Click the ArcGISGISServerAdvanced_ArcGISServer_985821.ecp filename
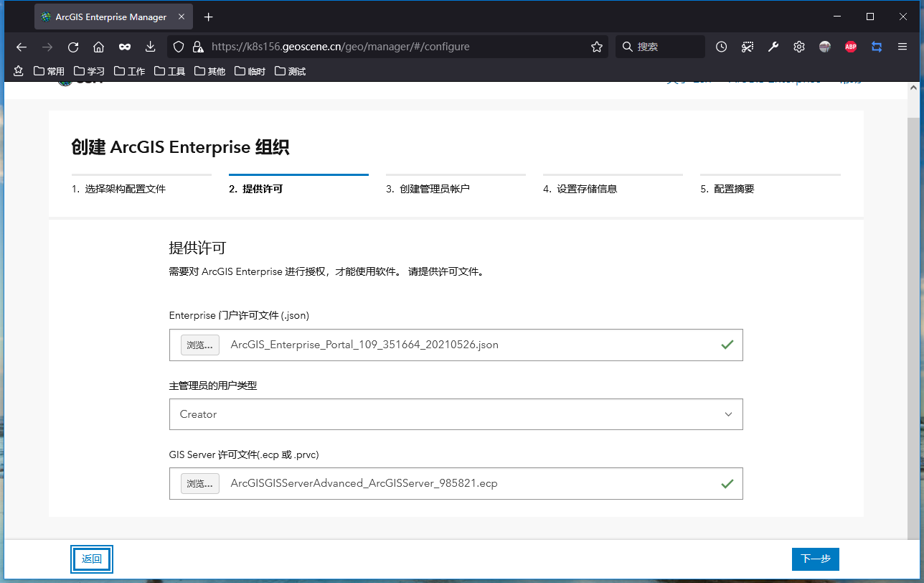 click(x=364, y=483)
